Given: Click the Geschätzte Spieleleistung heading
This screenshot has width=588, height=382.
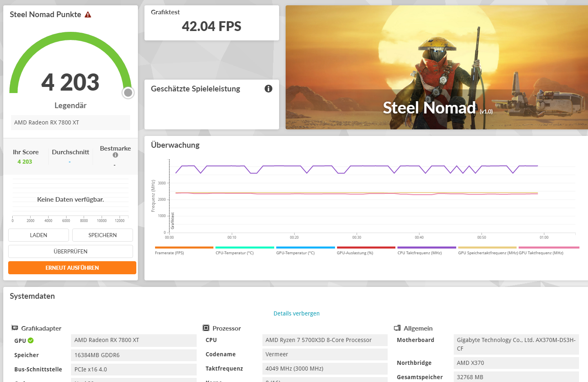Looking at the screenshot, I should pyautogui.click(x=195, y=89).
